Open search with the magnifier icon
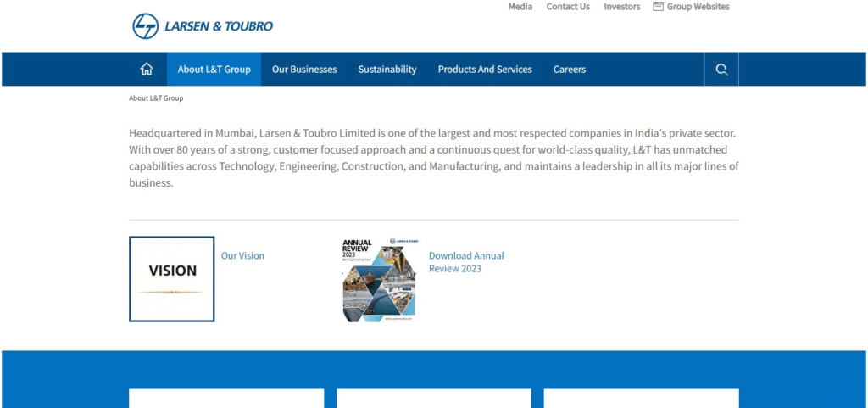The width and height of the screenshot is (868, 408). (721, 70)
